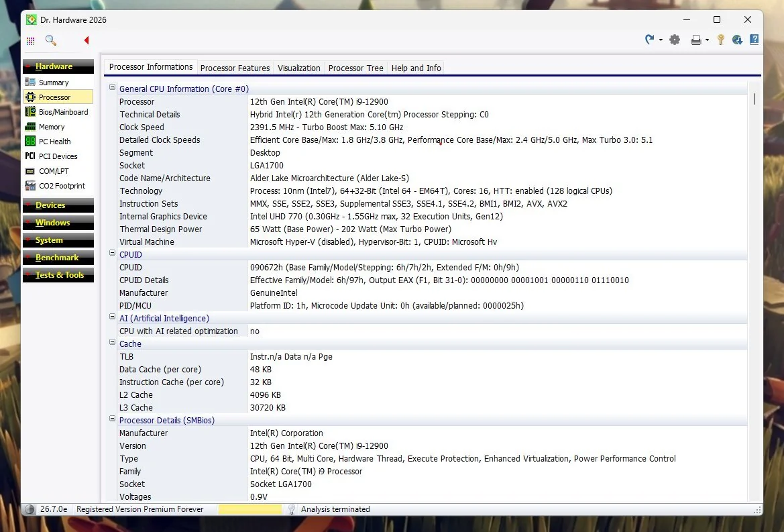
Task: Open the Help and Info tab
Action: [416, 68]
